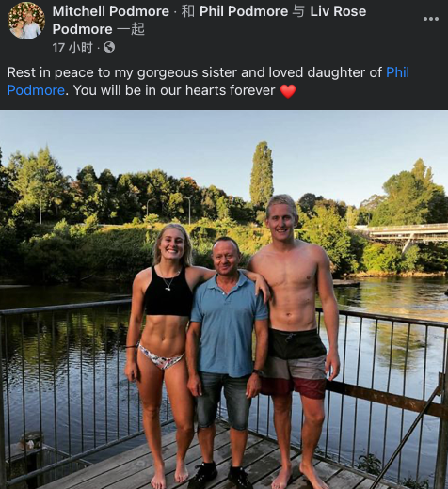The image size is (448, 489).
Task: Open Mitchell Podmore's profile via name
Action: click(x=111, y=11)
